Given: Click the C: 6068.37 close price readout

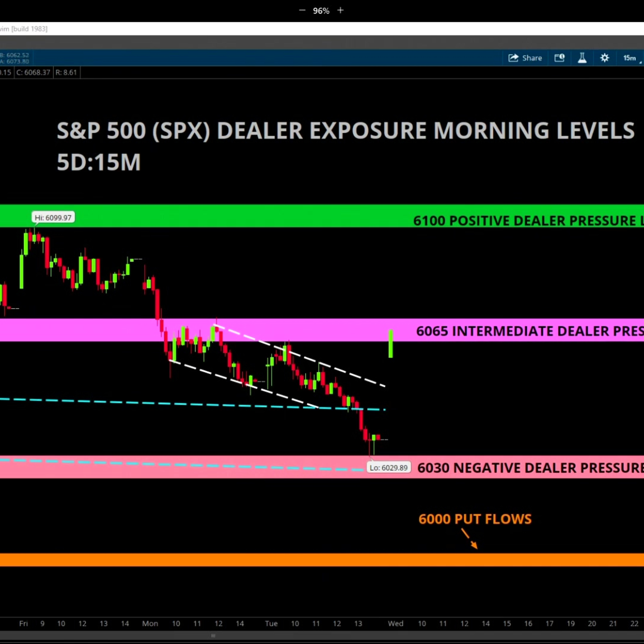Looking at the screenshot, I should 33,72.
